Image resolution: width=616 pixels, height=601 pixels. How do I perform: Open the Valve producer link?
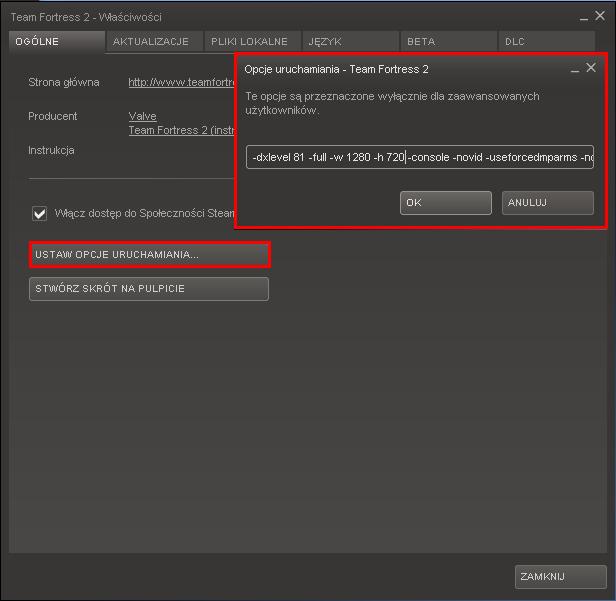point(143,116)
